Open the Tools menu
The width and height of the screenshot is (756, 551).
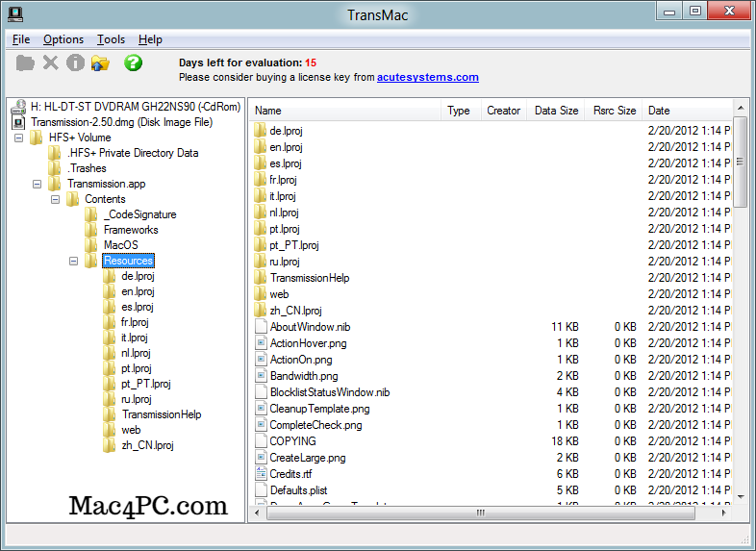click(x=111, y=39)
